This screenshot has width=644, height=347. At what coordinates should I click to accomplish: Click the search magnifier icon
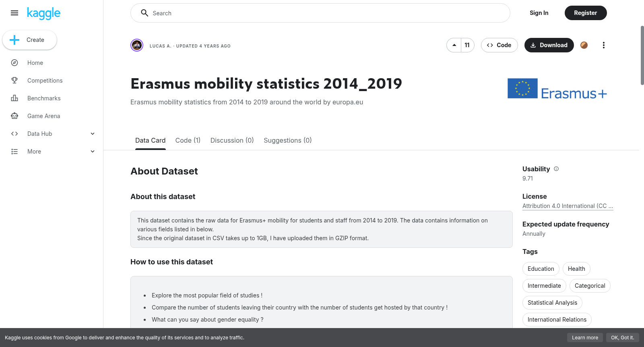click(x=144, y=13)
